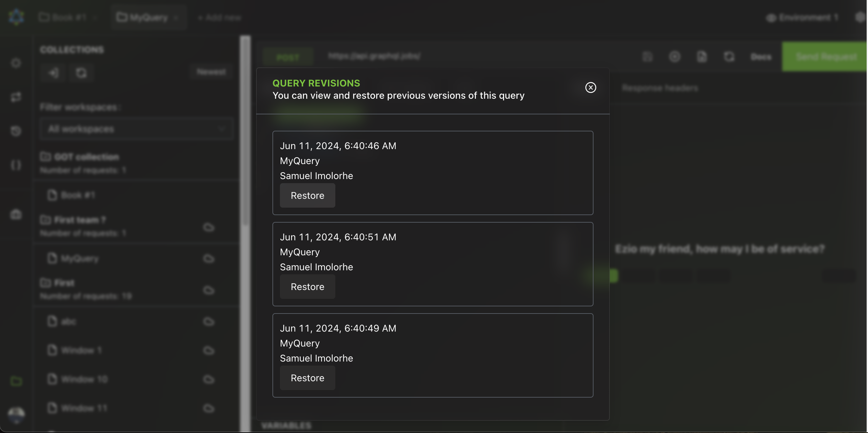Click the curly braces sidebar icon
This screenshot has height=433, width=868.
16,165
